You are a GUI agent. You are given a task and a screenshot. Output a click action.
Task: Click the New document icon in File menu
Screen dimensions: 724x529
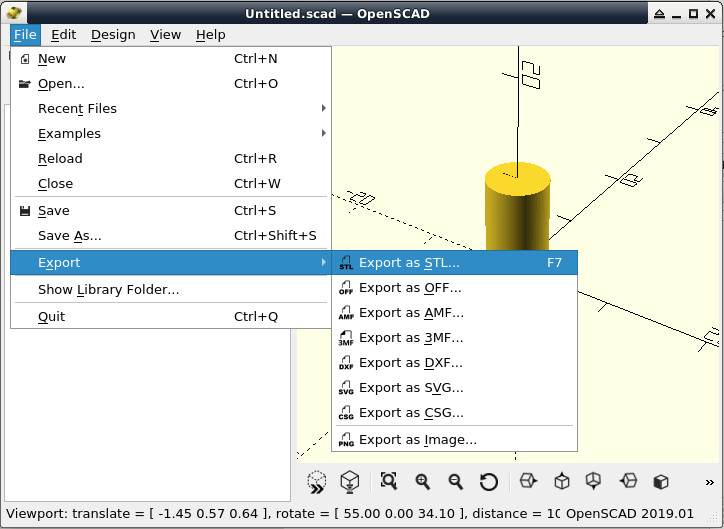pyautogui.click(x=25, y=59)
